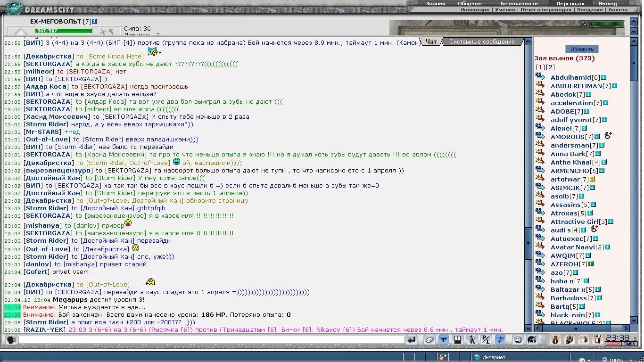Open info icon next to Abedok[7]

tap(588, 94)
